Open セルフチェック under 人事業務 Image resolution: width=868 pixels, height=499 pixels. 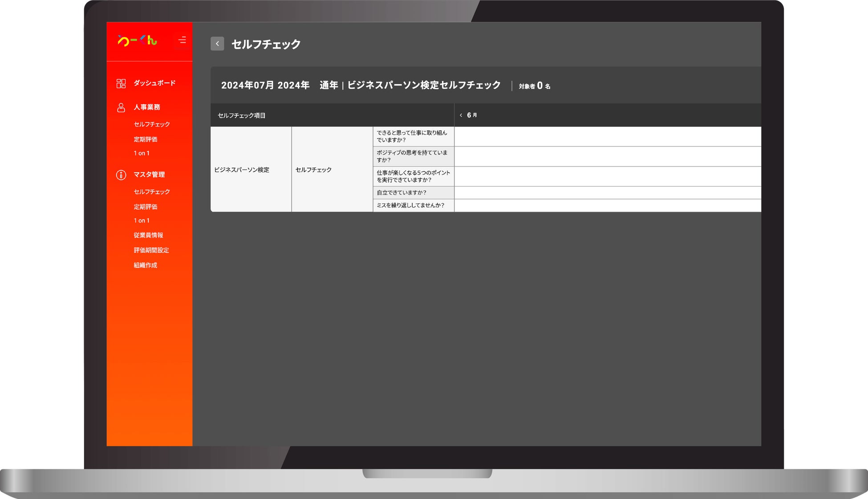(x=152, y=124)
